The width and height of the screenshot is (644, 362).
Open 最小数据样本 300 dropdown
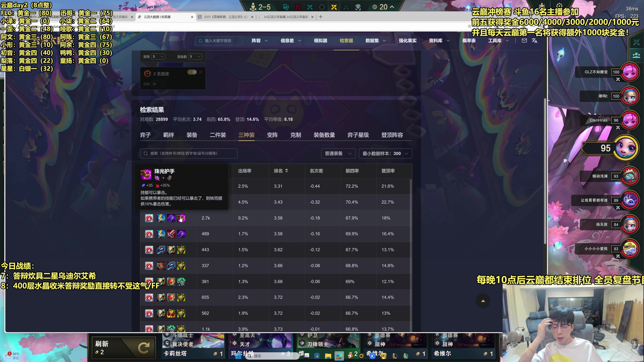385,153
